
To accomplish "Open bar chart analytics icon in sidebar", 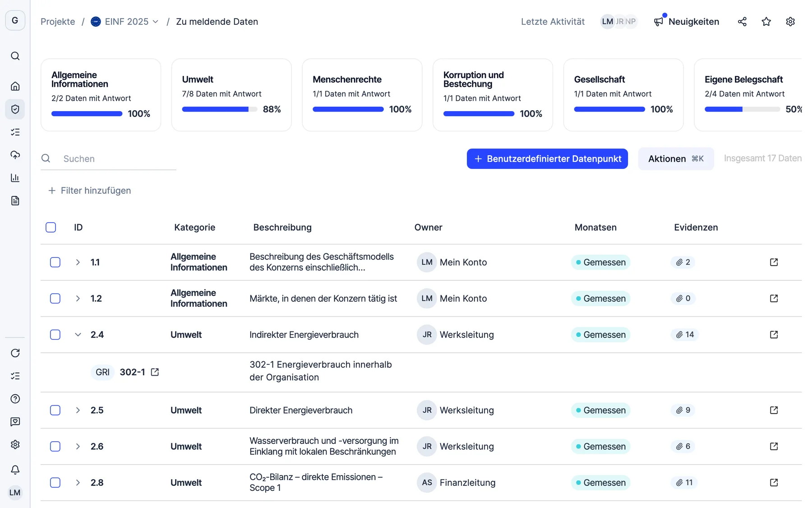I will pyautogui.click(x=15, y=177).
